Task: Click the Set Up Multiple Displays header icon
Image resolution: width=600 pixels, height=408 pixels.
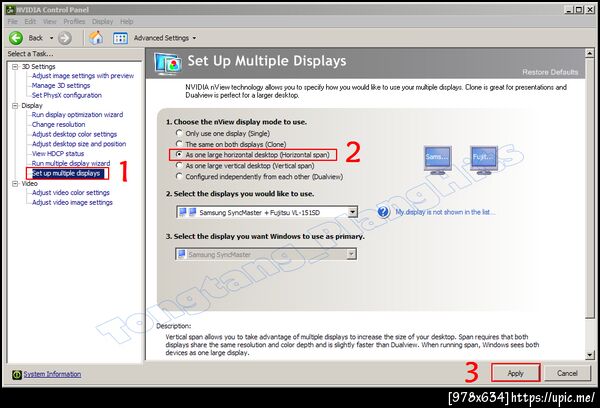Action: [x=168, y=64]
